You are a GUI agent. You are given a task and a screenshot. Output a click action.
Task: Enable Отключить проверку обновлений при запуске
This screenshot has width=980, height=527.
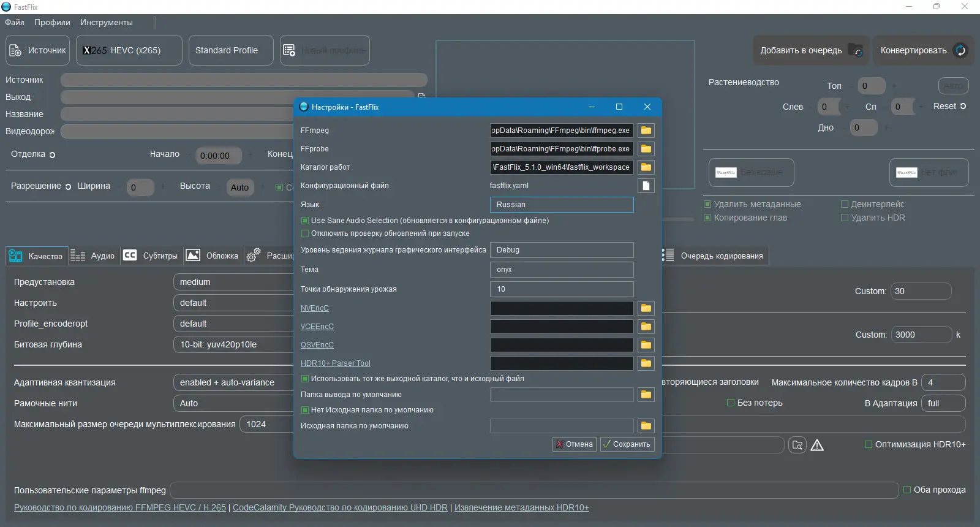click(x=305, y=233)
